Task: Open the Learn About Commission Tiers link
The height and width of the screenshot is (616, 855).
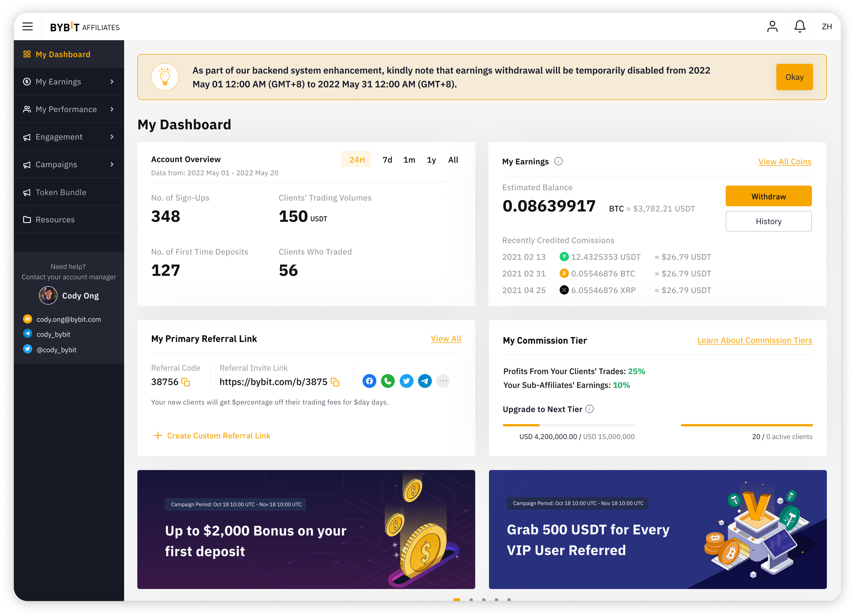Action: (x=754, y=340)
